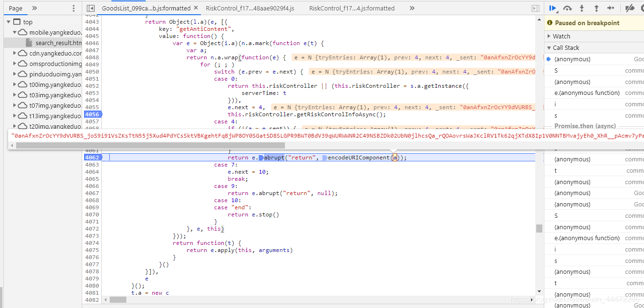Click file icon of search_result.htm
644x308 pixels.
coord(29,43)
